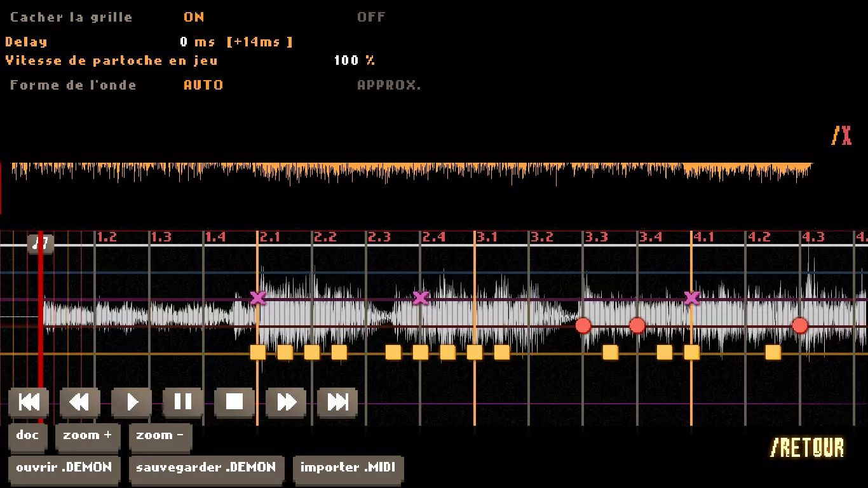Click the [+14ms ] delay offset
This screenshot has width=868, height=488.
(260, 42)
